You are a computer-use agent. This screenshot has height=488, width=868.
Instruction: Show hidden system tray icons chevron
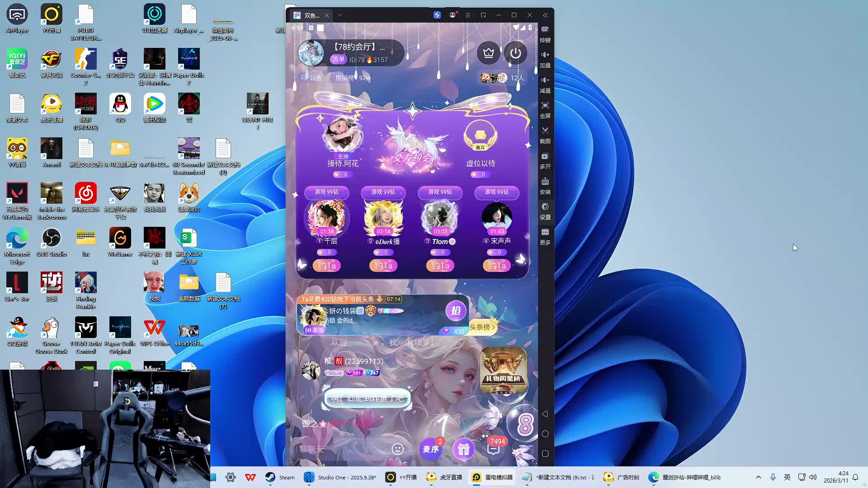click(x=759, y=477)
